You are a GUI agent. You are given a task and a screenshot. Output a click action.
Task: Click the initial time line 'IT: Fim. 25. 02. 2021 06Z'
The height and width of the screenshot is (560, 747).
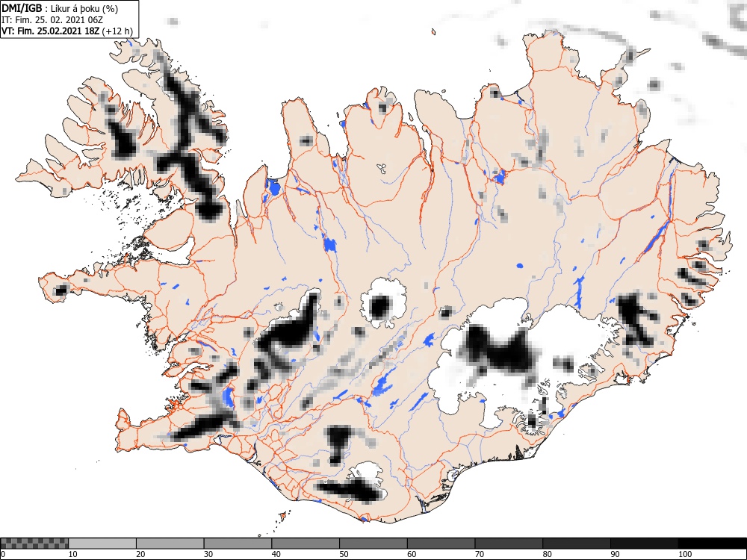tap(52, 20)
